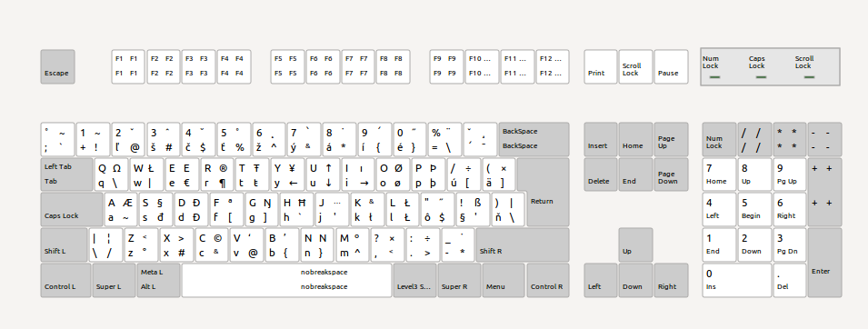This screenshot has height=329, width=868.
Task: Select the Level3 Shift key
Action: (414, 280)
